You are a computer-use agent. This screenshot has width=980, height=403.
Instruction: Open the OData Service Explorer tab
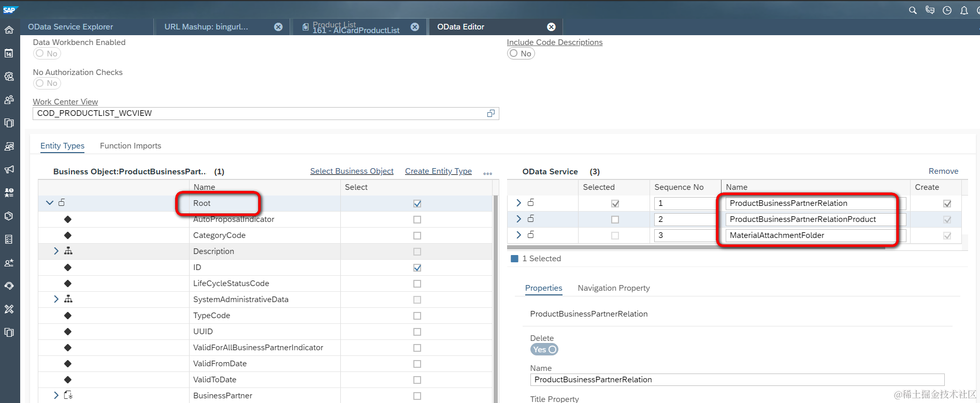[70, 27]
